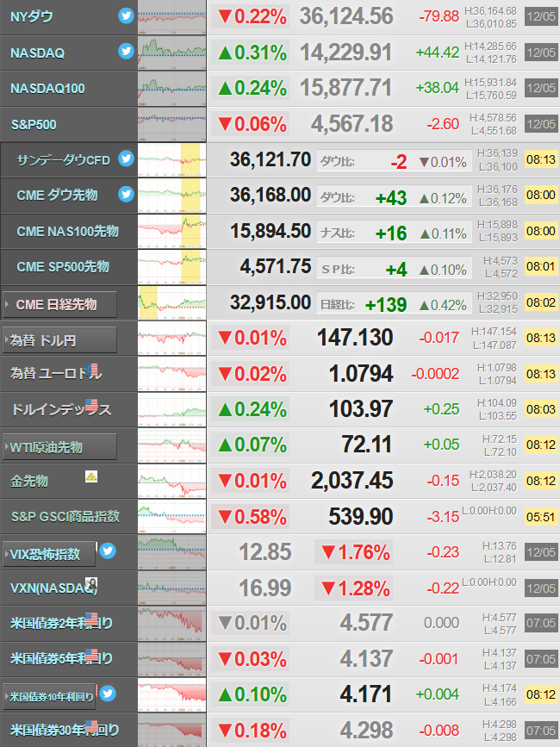Click the Twitter icon beside NYダウ
The image size is (560, 747).
point(126,16)
